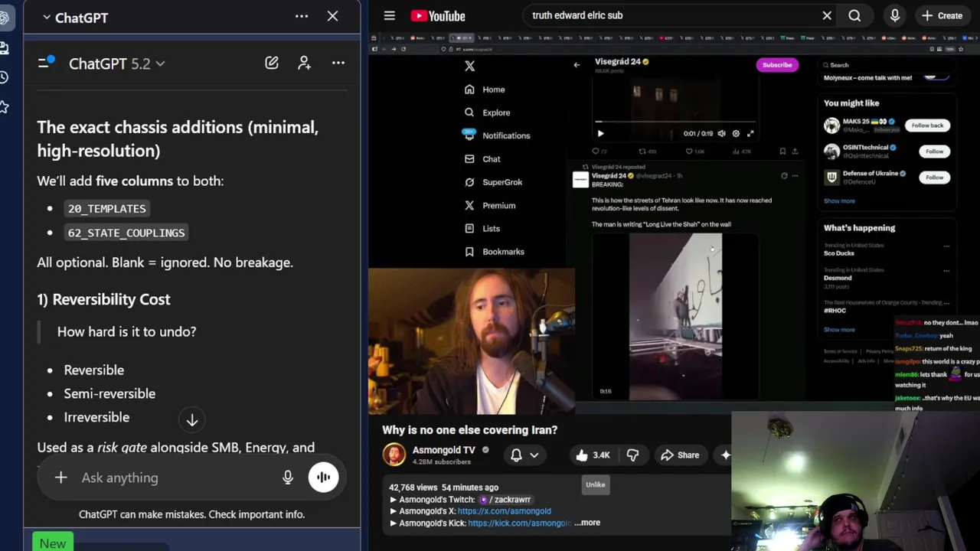Click the Reversibility Cost heading
The image size is (980, 551).
tap(103, 299)
